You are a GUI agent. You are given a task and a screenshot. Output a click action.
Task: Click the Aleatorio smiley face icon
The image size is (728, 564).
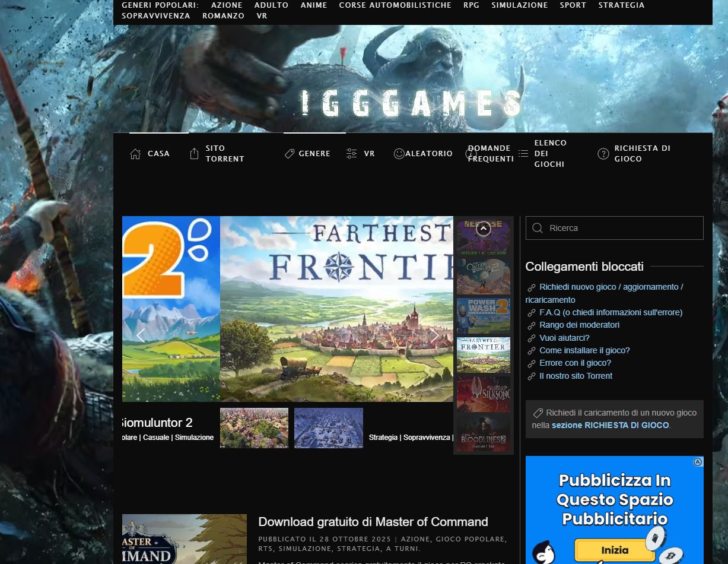pos(399,154)
